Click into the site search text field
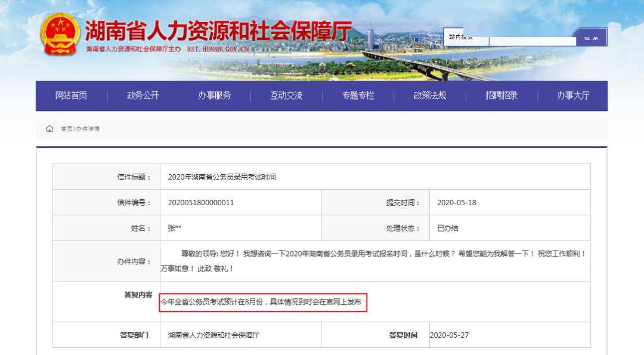The image size is (644, 355). coord(532,41)
